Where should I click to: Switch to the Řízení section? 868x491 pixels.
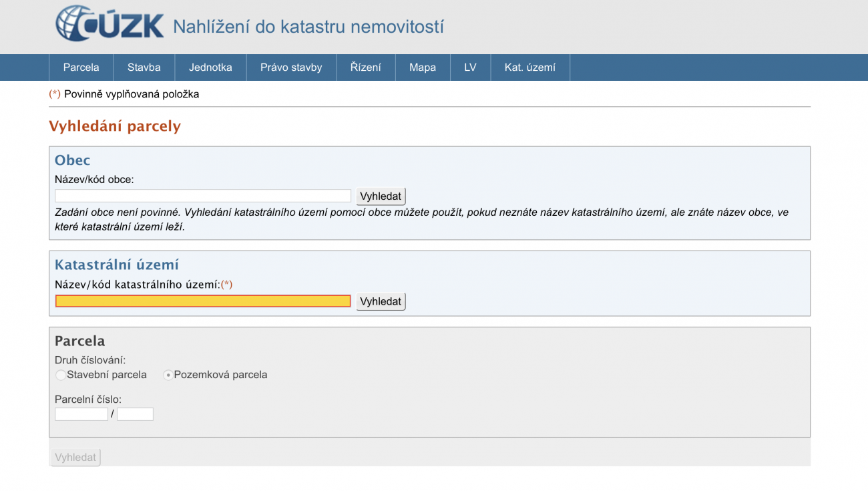pyautogui.click(x=366, y=67)
